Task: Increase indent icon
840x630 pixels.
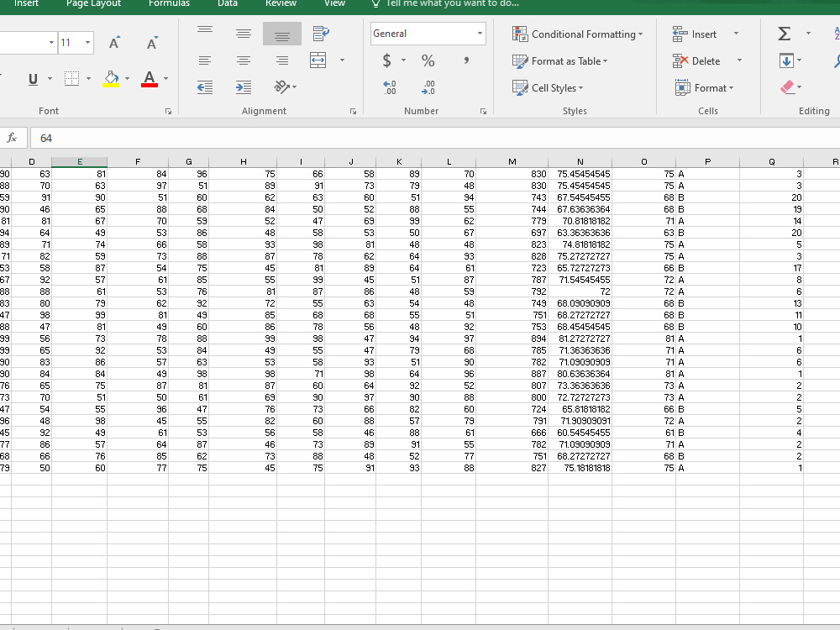Action: pos(244,87)
